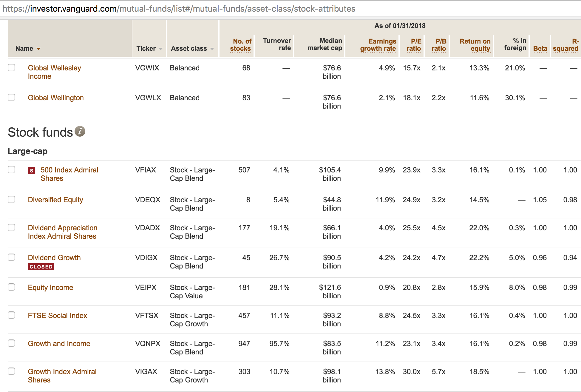The image size is (581, 392).
Task: Check the Diversified Equity checkbox
Action: 11,199
